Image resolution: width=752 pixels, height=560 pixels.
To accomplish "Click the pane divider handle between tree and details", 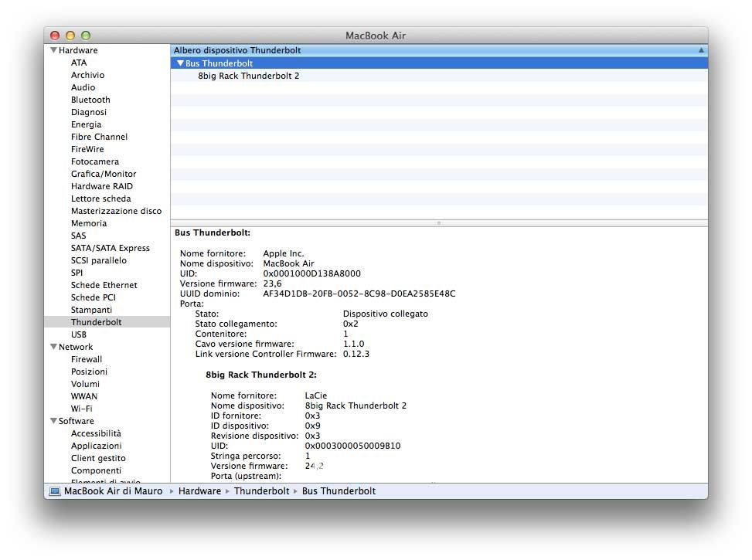I will click(439, 222).
